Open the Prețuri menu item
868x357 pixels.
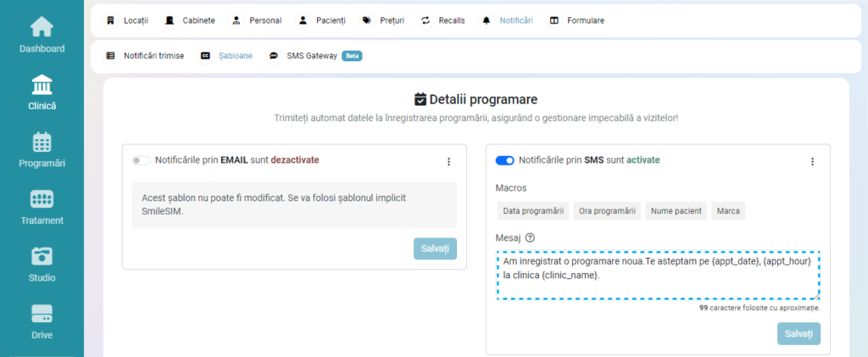[387, 20]
